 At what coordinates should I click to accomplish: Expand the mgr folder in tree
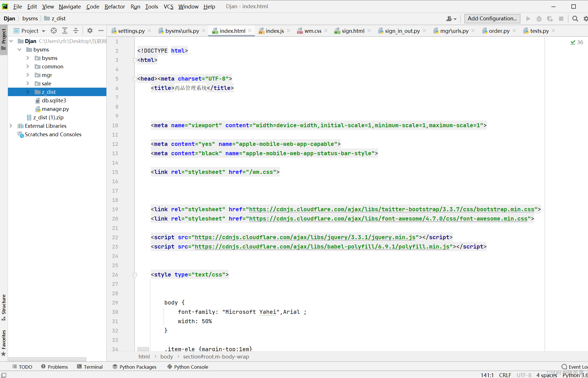28,75
